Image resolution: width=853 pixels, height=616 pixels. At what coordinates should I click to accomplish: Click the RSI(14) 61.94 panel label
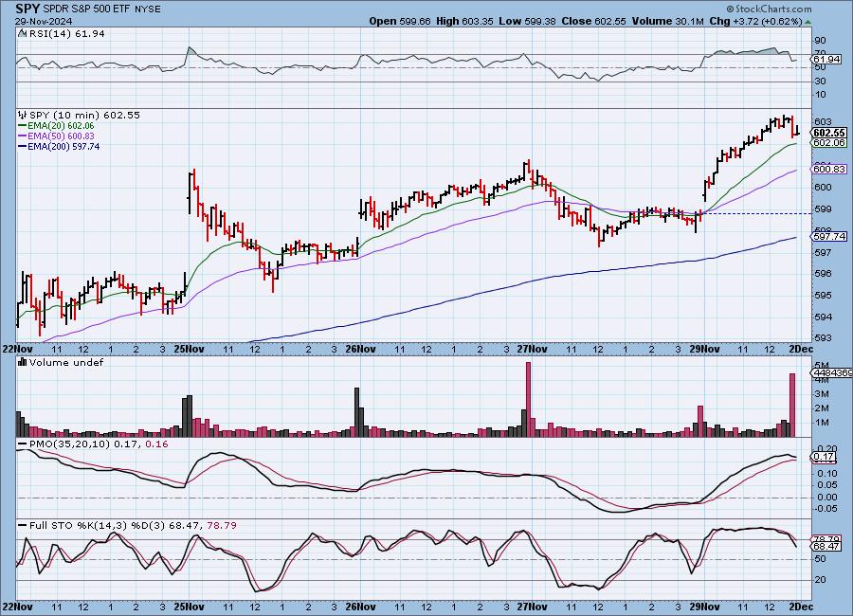tap(66, 33)
